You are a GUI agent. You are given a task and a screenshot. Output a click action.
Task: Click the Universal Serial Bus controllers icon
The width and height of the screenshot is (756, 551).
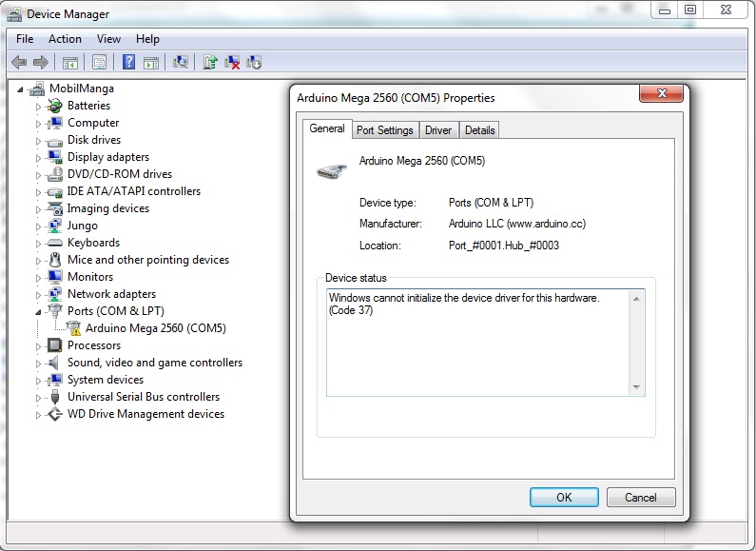pos(55,397)
